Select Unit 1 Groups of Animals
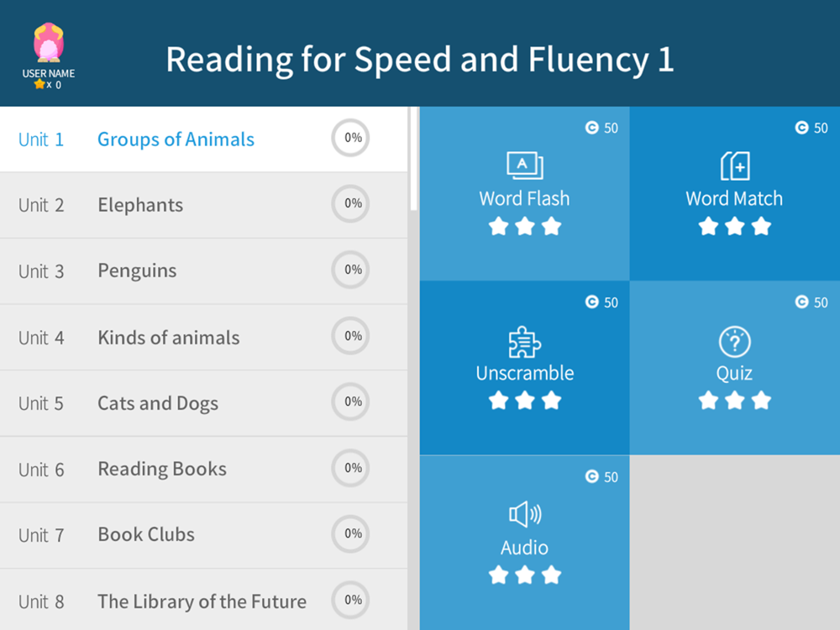Screen dimensions: 840x630 pyautogui.click(x=203, y=139)
